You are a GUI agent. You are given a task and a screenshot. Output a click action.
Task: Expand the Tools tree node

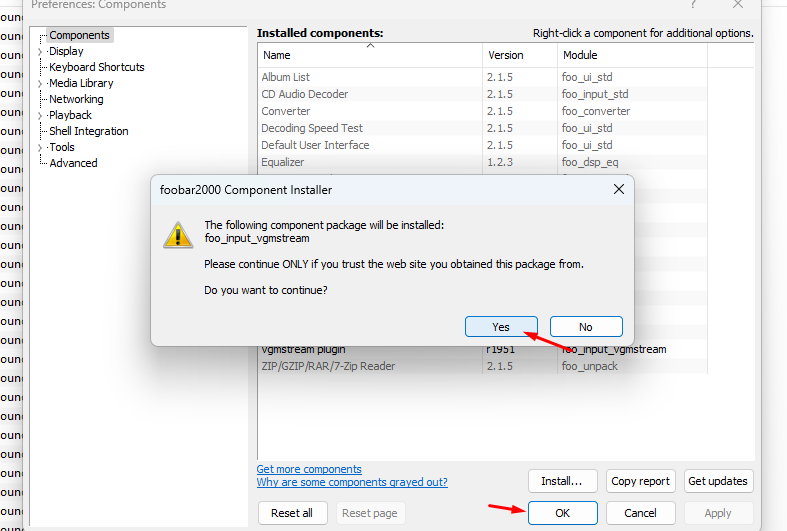(x=40, y=148)
